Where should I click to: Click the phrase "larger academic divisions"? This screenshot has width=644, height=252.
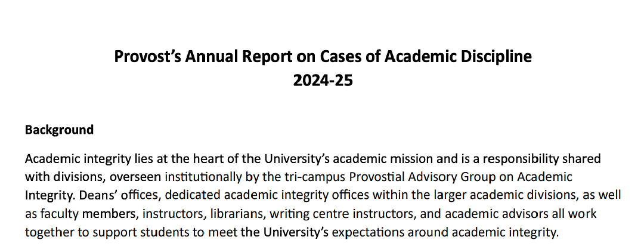pos(503,196)
